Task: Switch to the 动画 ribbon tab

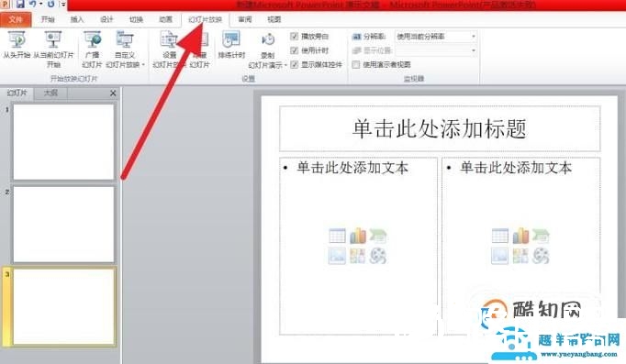Action: pyautogui.click(x=166, y=19)
